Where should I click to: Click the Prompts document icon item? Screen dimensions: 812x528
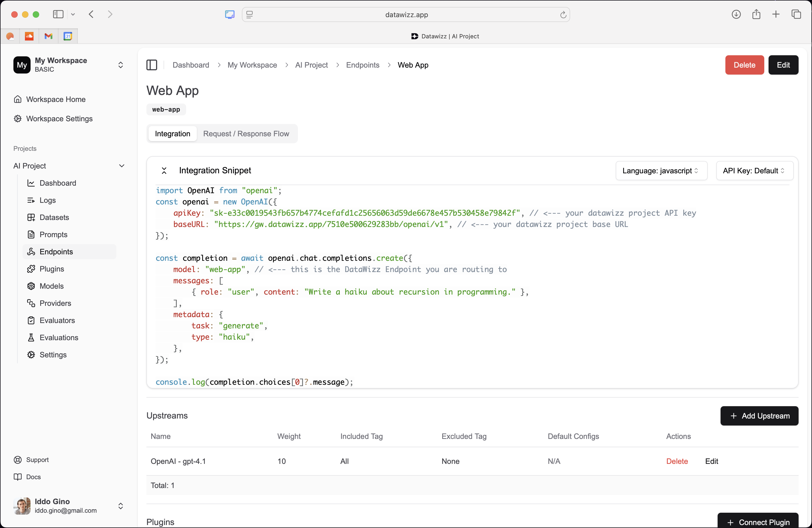point(53,234)
